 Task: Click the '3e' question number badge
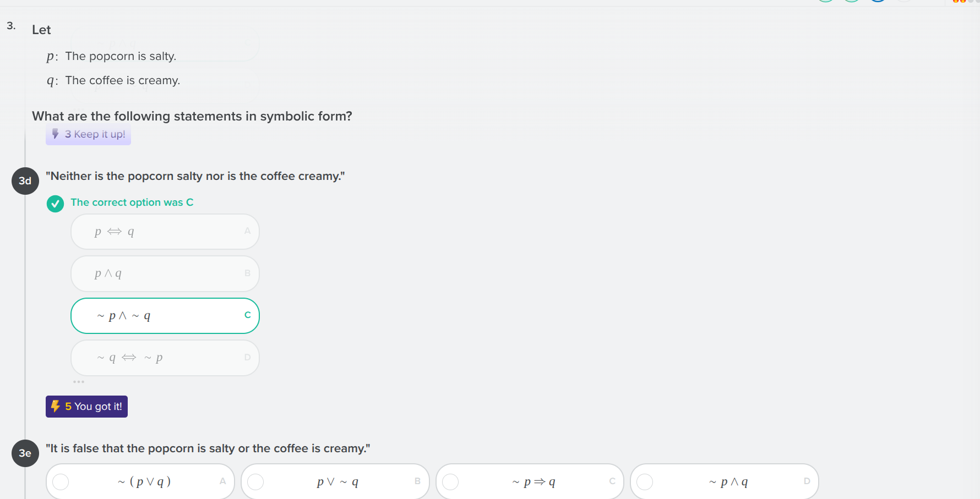coord(25,453)
